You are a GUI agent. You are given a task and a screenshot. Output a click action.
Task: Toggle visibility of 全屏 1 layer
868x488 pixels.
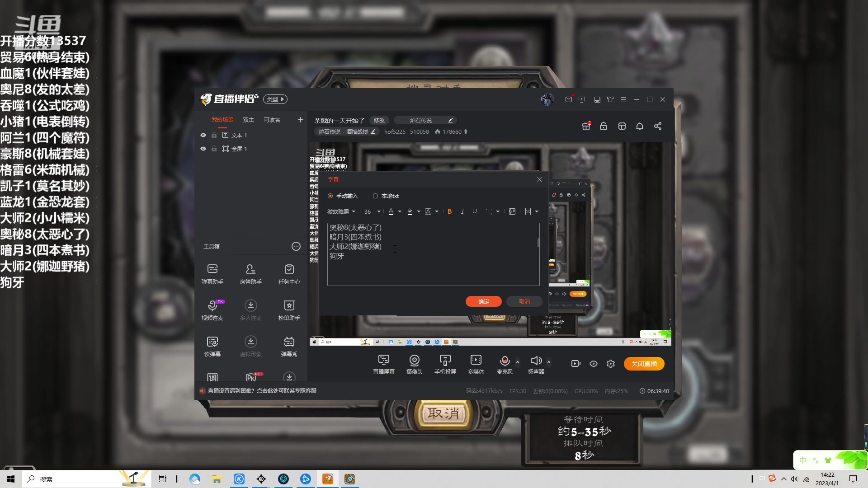203,149
